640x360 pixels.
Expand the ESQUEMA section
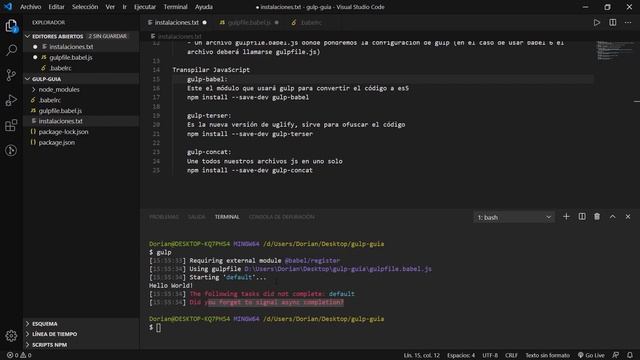81,324
